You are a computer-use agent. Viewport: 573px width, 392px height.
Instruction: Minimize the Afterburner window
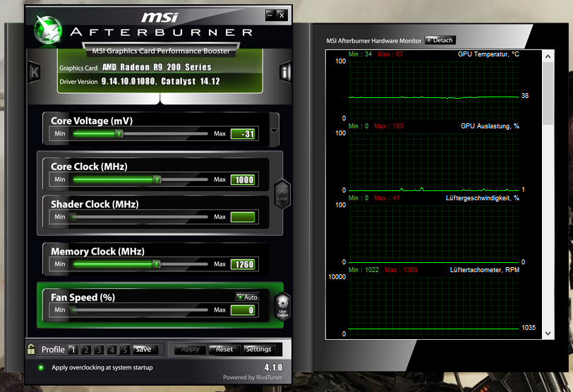(x=270, y=16)
